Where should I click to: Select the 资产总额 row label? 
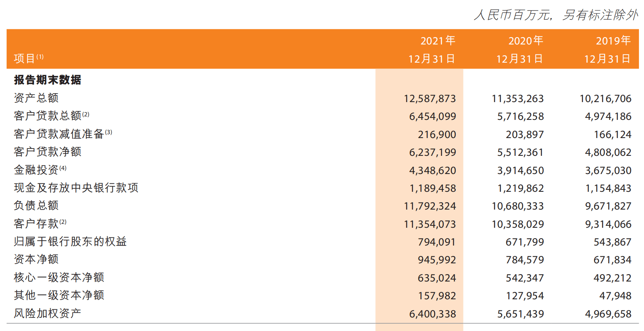[36, 98]
